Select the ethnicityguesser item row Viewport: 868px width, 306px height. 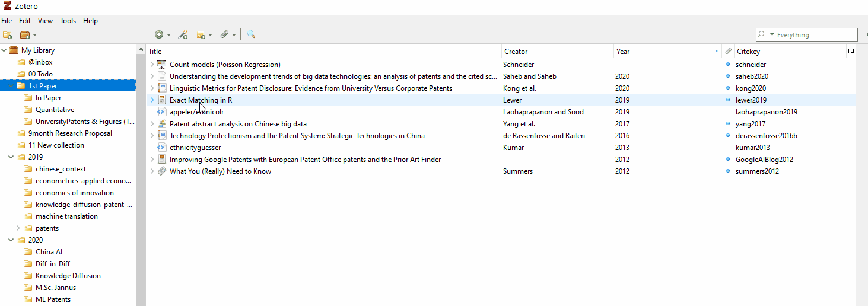tap(501, 148)
